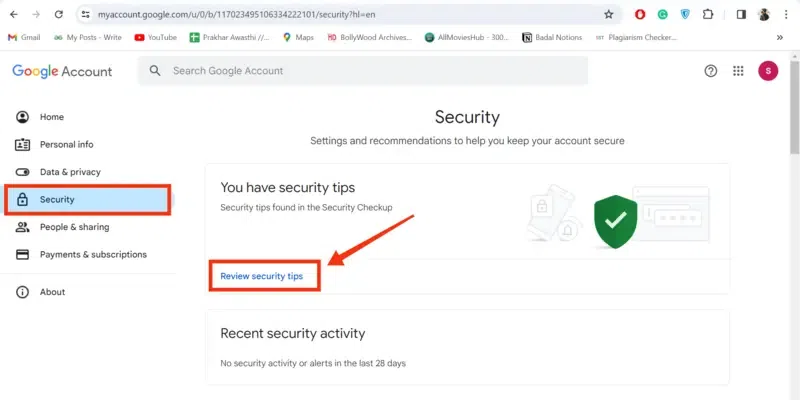Go back to the previous page
Image resolution: width=800 pixels, height=400 pixels.
click(13, 15)
